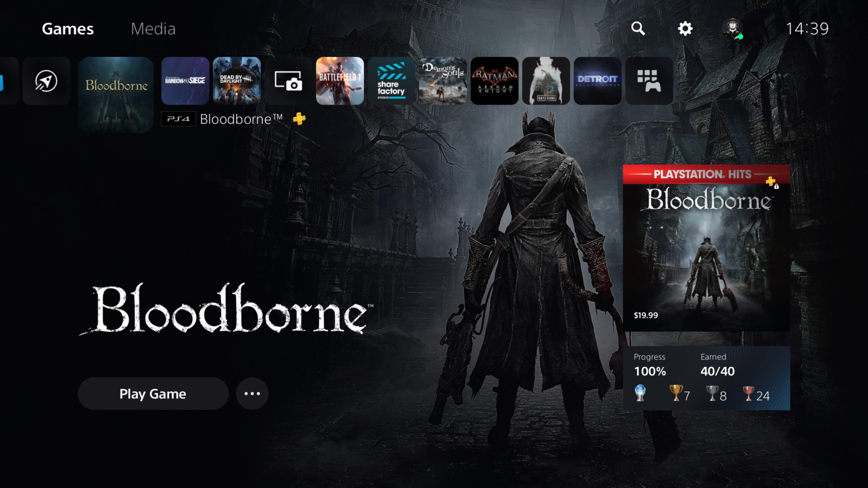Screen dimensions: 868x488
Task: Open the Media Gallery camera icon
Action: (x=288, y=81)
